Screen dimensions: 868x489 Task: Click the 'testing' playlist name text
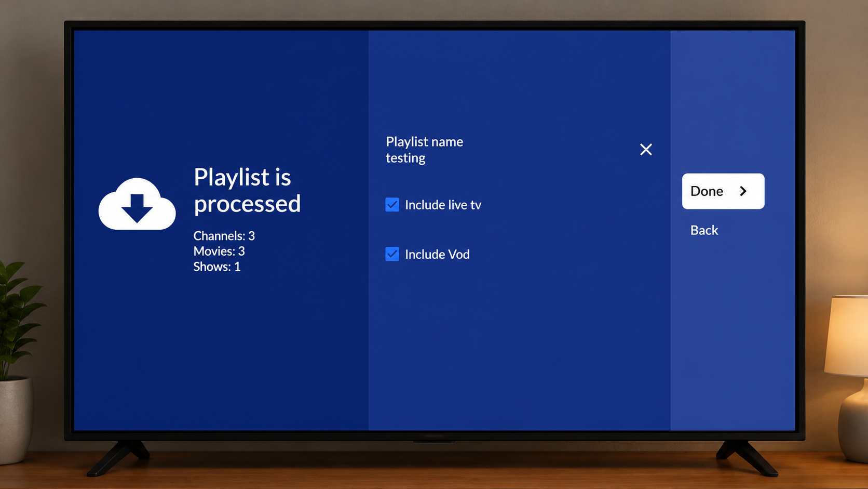405,158
